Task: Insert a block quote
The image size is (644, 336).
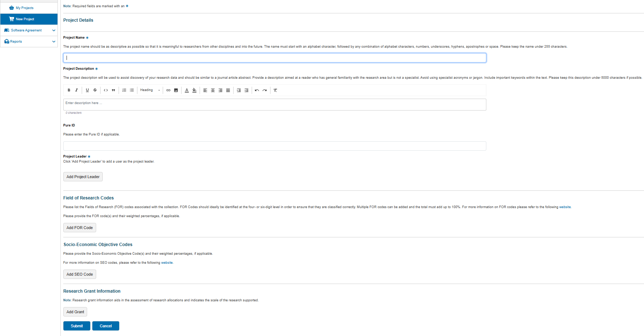Action: 114,90
